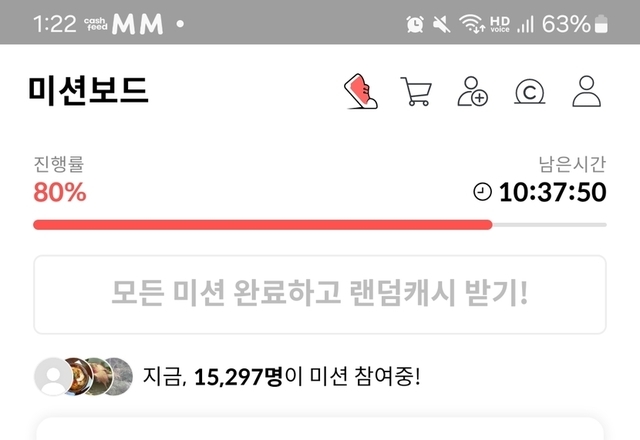Tap the clock icon beside remaining time
This screenshot has height=440, width=640.
coord(482,192)
